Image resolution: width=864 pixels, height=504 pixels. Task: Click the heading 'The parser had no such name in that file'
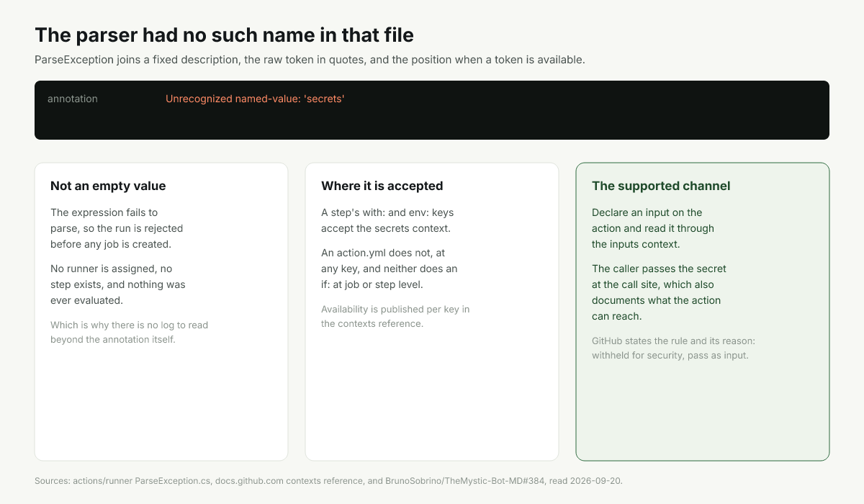point(224,35)
